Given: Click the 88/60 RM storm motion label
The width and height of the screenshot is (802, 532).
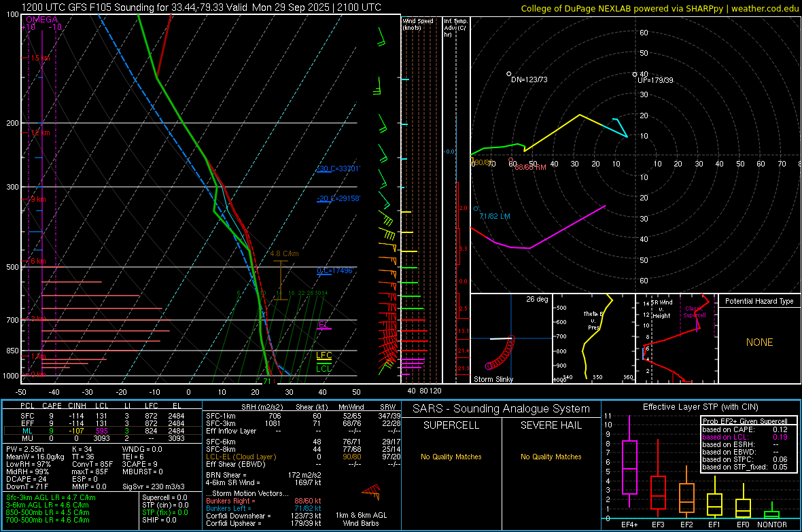Looking at the screenshot, I should point(530,167).
